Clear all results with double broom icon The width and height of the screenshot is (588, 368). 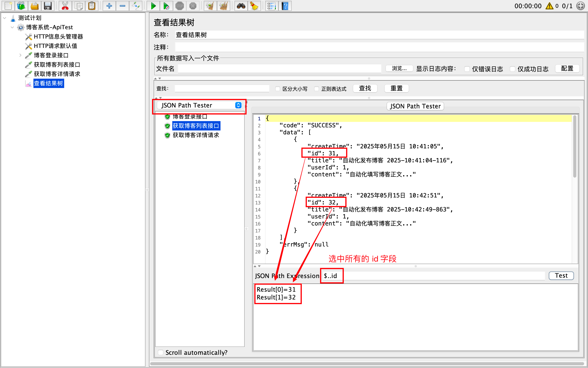point(223,6)
